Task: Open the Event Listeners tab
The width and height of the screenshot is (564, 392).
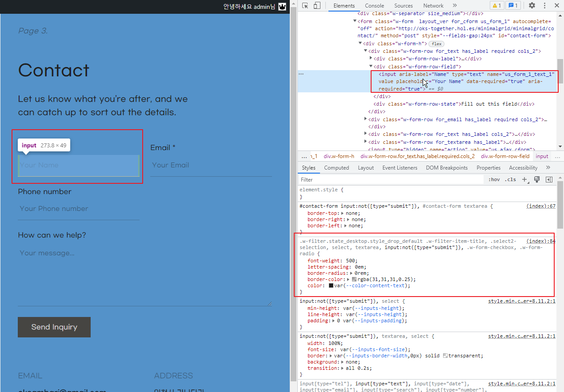Action: click(400, 168)
